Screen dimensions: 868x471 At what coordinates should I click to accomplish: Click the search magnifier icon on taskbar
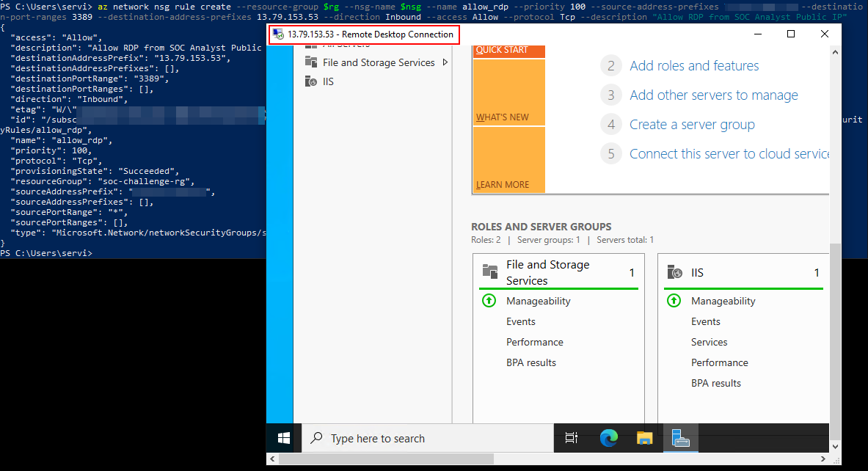[x=317, y=438]
